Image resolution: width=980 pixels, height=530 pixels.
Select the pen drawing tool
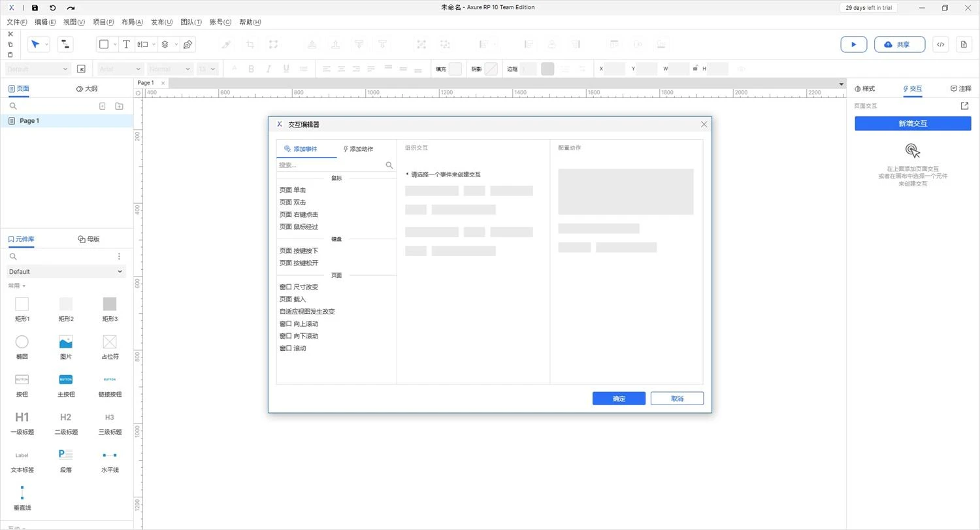pos(188,44)
